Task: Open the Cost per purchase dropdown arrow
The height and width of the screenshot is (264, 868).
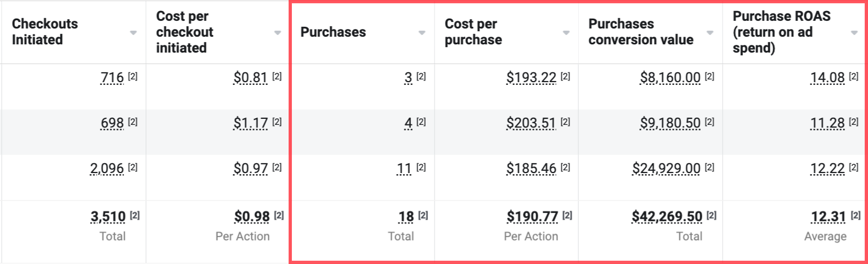Action: point(566,33)
